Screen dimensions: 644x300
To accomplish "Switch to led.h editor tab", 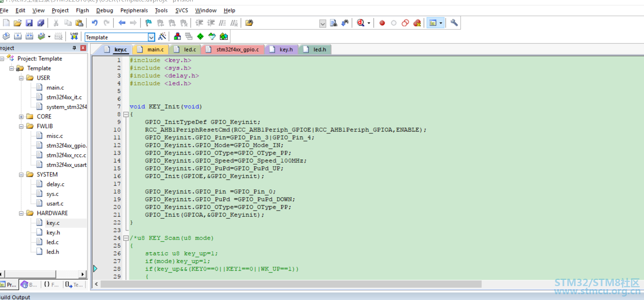I will (x=315, y=49).
